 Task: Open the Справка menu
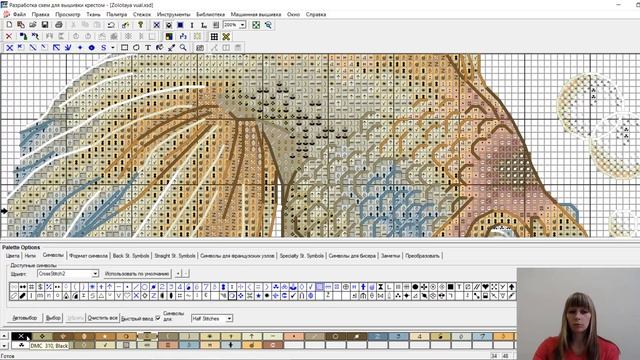pos(316,14)
